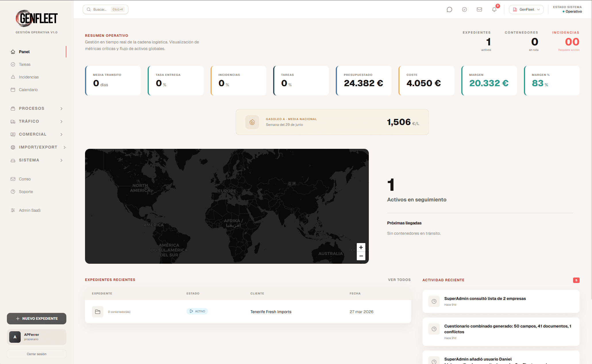Click the Margen % 83 card

[551, 80]
